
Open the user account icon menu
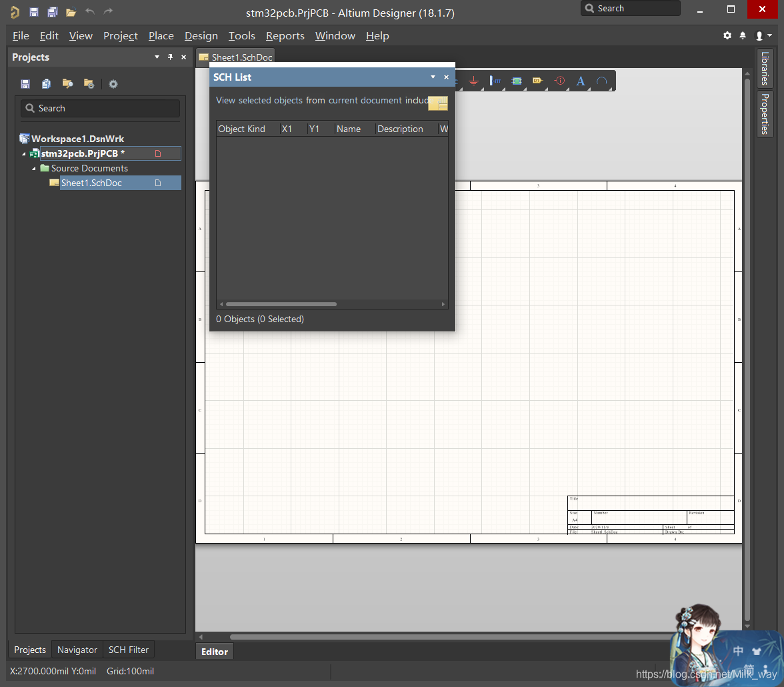click(x=763, y=35)
